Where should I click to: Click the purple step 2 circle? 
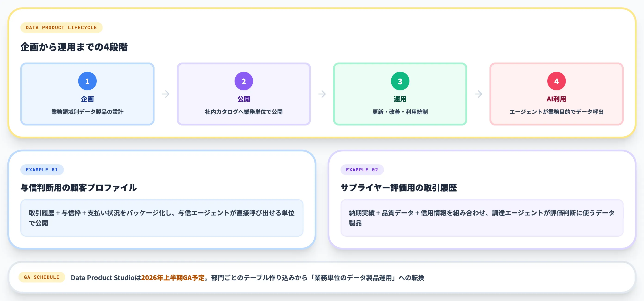click(x=244, y=81)
